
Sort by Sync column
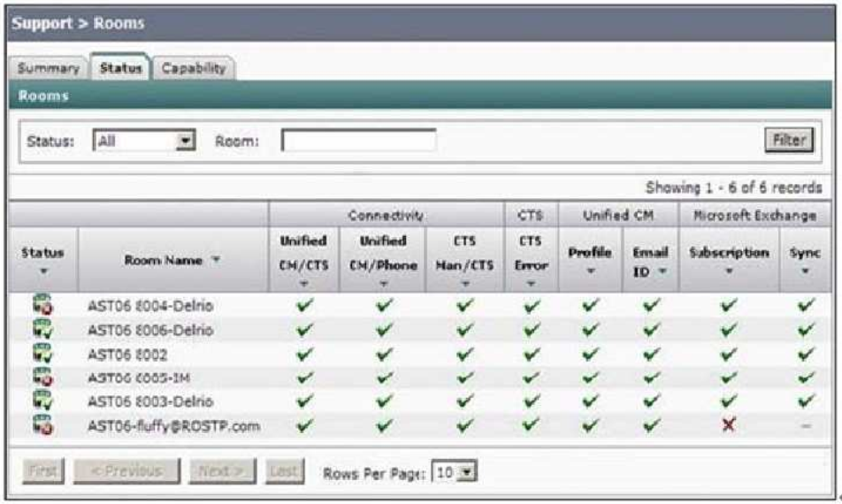click(805, 271)
